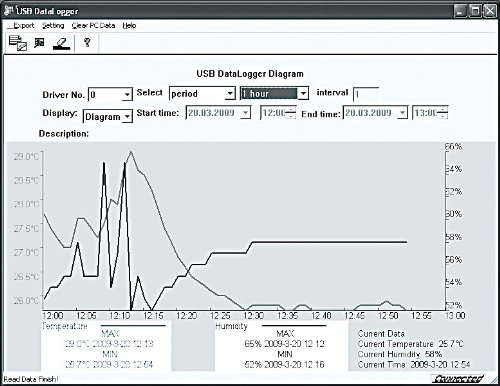Expand the Select period dropdown

point(230,94)
